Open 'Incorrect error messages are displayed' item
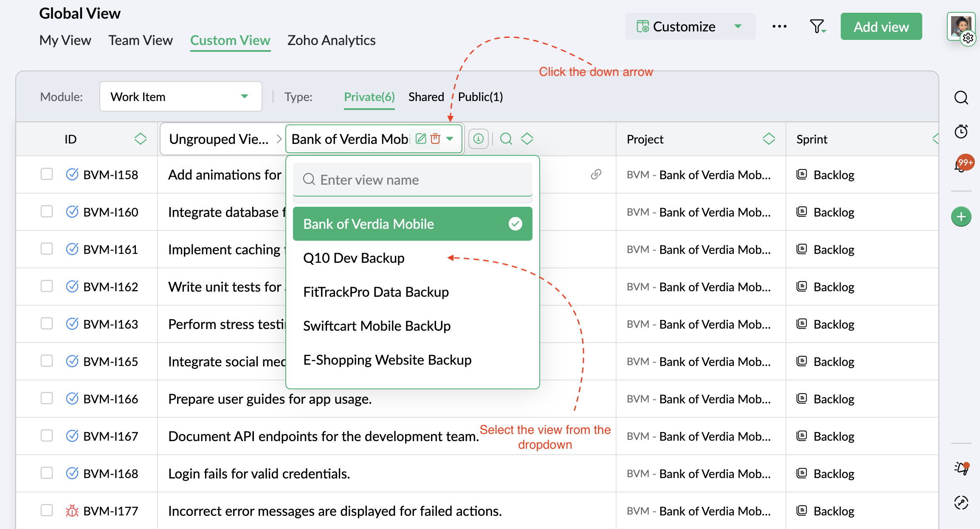Viewport: 980px width, 529px height. point(335,511)
